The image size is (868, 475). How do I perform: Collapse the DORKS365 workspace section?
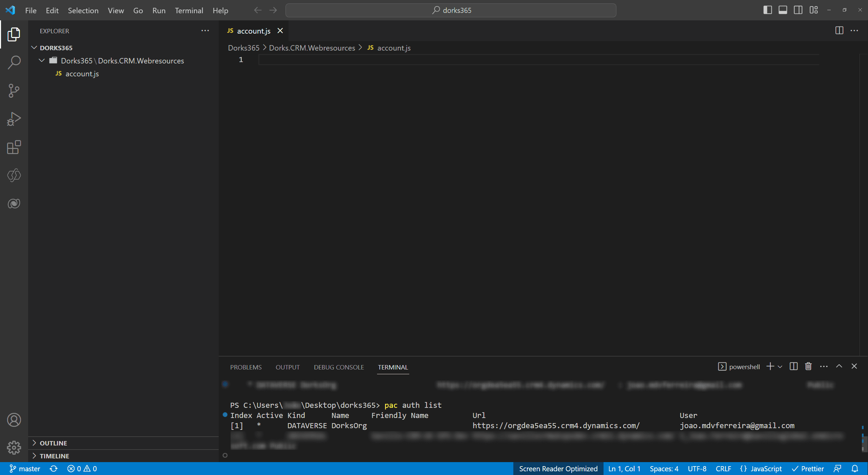(x=123, y=48)
